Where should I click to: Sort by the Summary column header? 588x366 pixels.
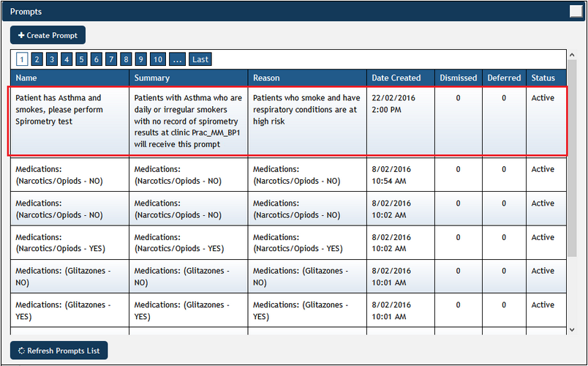188,78
